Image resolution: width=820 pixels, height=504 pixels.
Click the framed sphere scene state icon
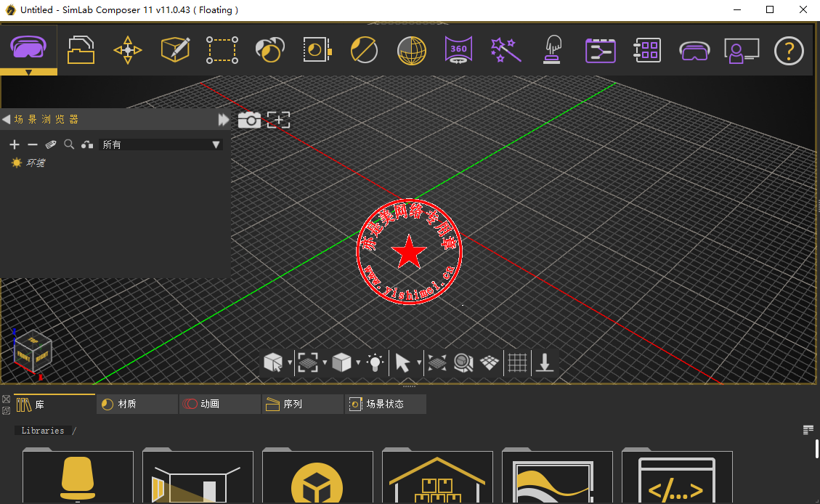click(x=317, y=50)
